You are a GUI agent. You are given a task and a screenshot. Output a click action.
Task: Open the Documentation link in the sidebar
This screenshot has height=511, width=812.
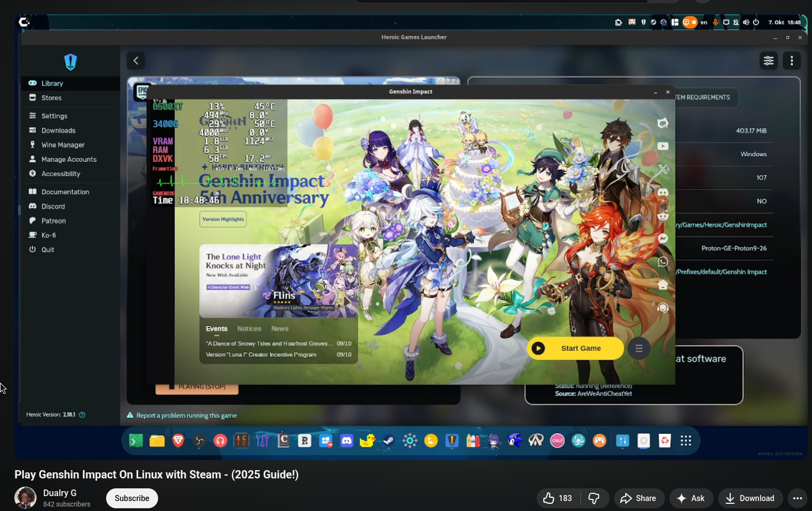[x=70, y=192]
